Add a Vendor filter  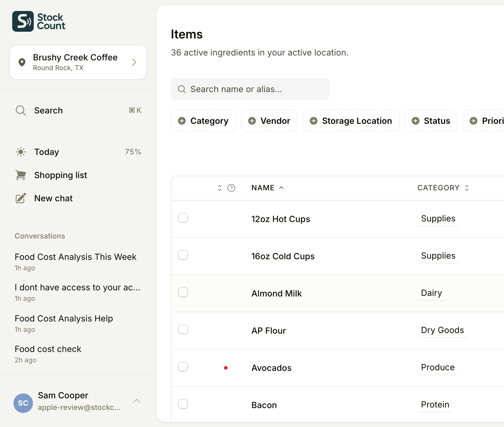tap(269, 121)
